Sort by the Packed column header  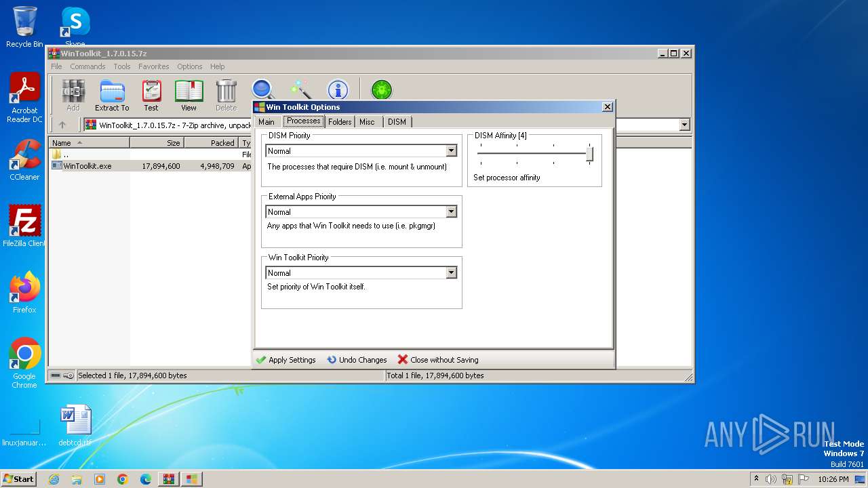click(x=212, y=143)
